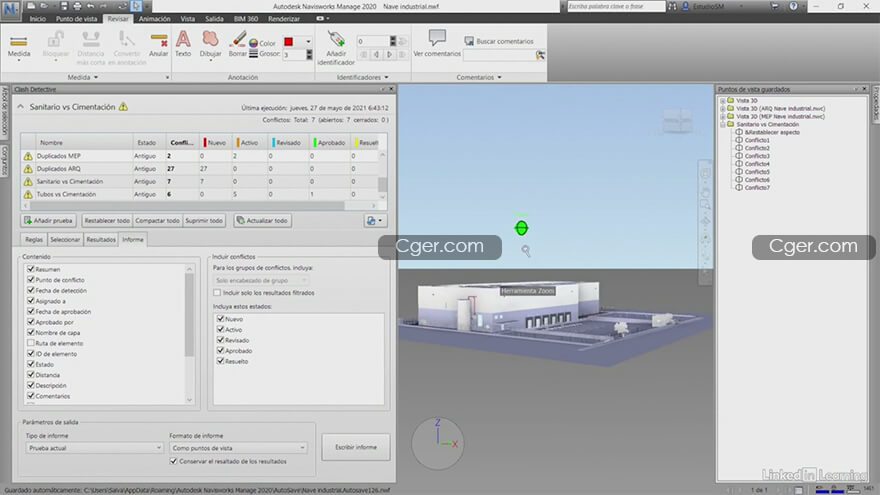Select the Borrar eraser tool
The image size is (880, 495).
237,45
